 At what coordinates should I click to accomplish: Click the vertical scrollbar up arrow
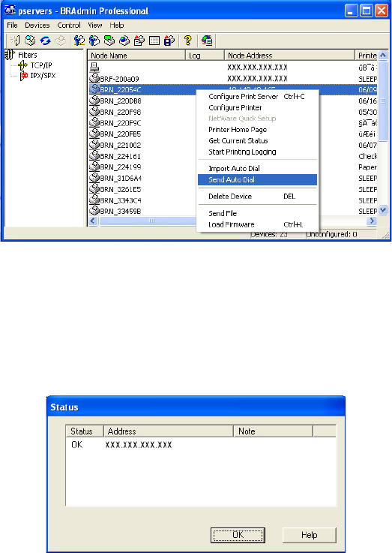point(383,55)
